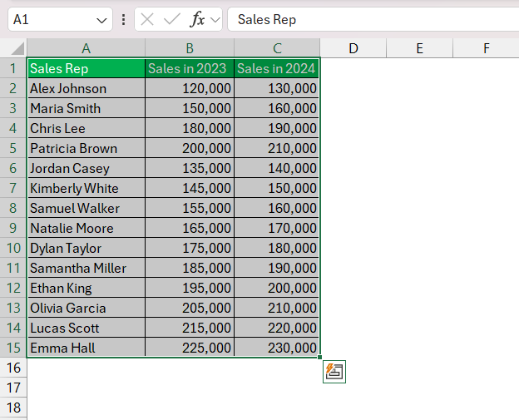Select the Patricia Brown cell
Viewport: 519px width, 420px height.
tap(86, 148)
